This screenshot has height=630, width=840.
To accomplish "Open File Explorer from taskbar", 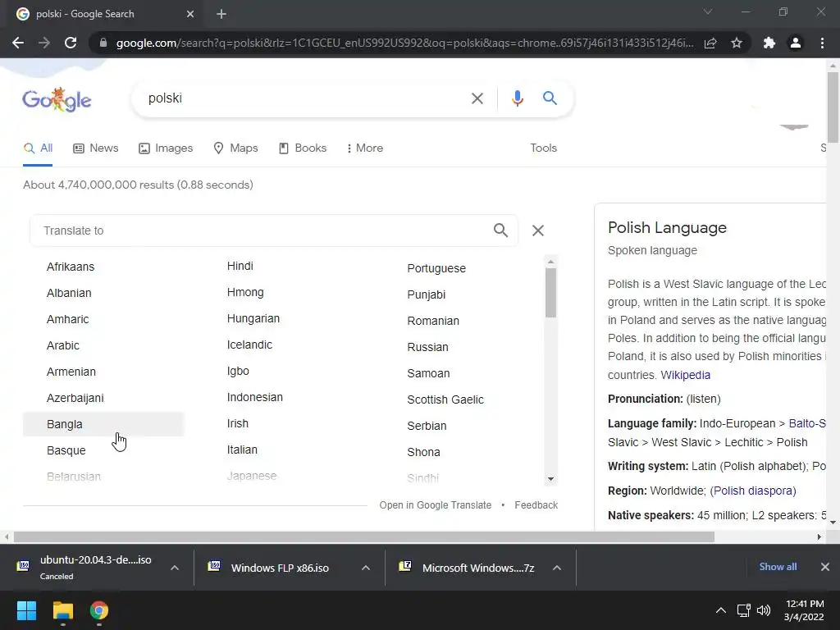I will (x=62, y=610).
